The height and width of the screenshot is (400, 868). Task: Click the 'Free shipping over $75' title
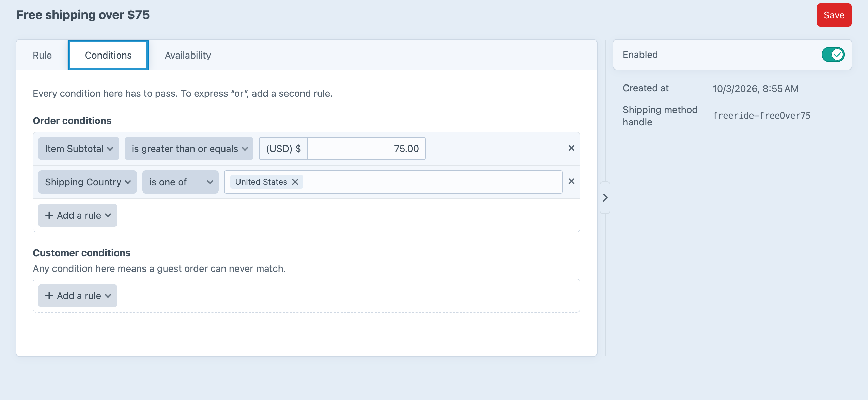83,15
